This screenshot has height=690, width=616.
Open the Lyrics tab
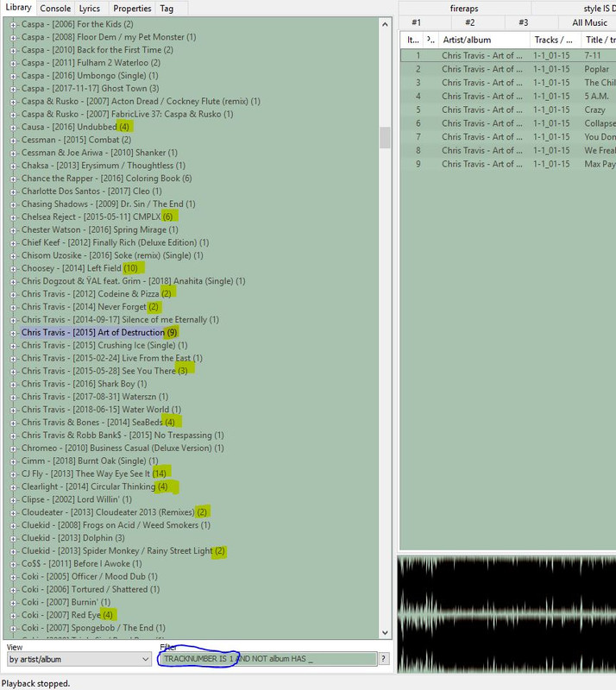tap(90, 9)
